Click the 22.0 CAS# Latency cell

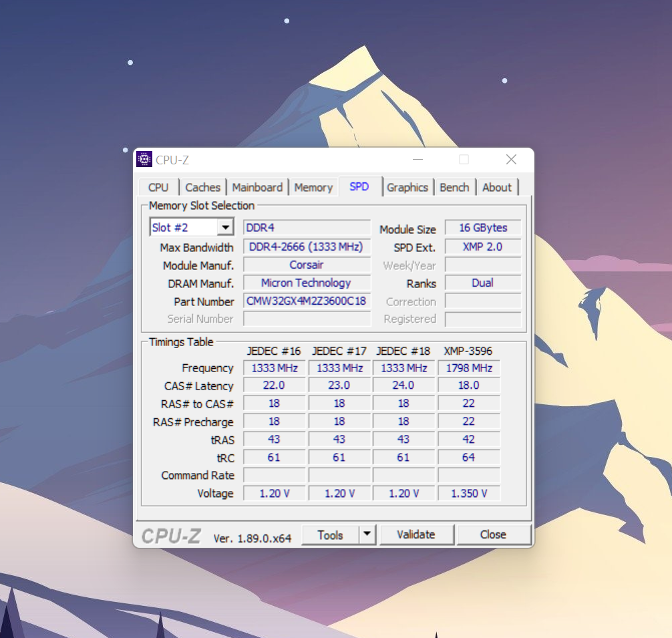[275, 385]
